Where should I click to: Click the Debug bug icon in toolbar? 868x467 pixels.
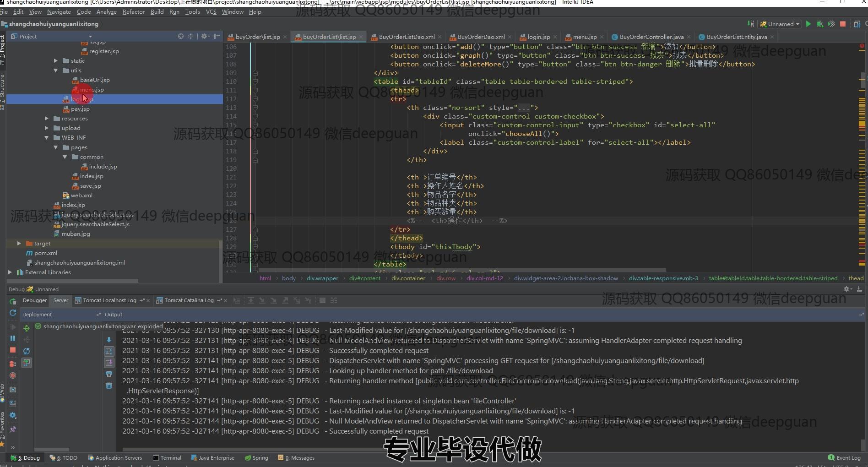coord(819,24)
